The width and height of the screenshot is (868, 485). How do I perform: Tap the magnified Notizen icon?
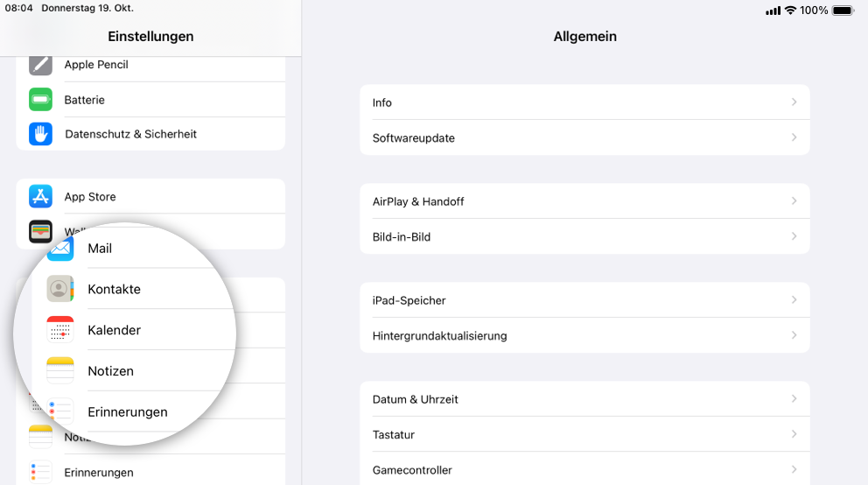point(59,370)
